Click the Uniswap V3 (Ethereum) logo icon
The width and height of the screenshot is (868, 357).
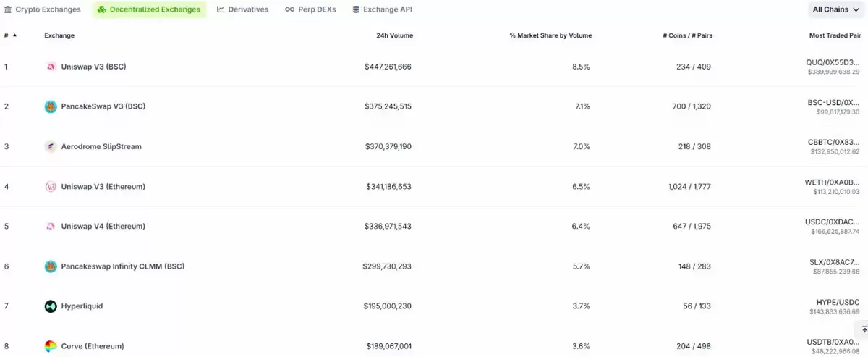[51, 186]
